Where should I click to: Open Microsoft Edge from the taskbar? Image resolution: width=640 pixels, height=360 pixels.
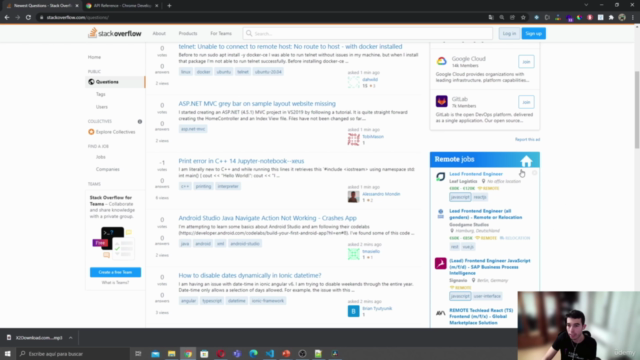(x=253, y=353)
